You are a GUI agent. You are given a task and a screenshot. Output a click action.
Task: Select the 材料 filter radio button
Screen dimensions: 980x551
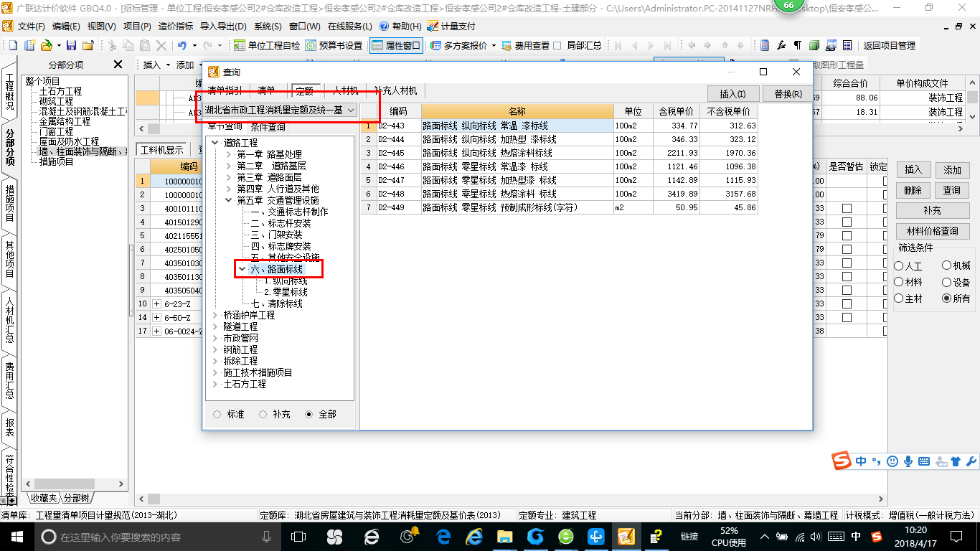point(899,283)
